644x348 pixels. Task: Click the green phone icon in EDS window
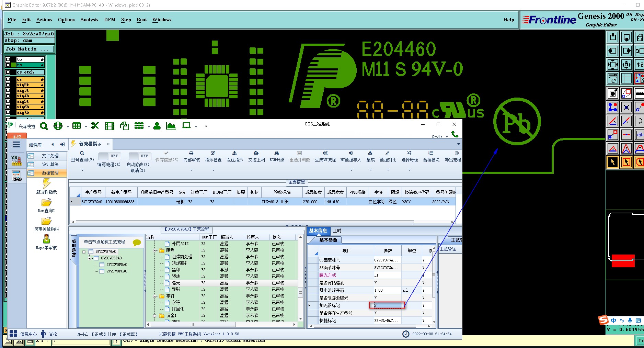click(x=455, y=134)
